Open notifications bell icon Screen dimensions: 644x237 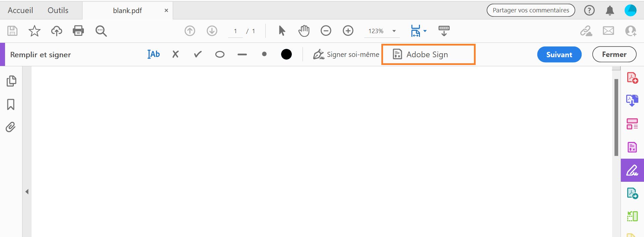[x=610, y=10]
